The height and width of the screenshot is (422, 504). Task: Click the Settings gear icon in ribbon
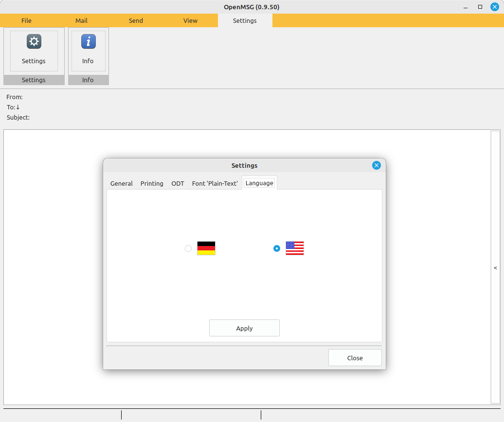(34, 42)
